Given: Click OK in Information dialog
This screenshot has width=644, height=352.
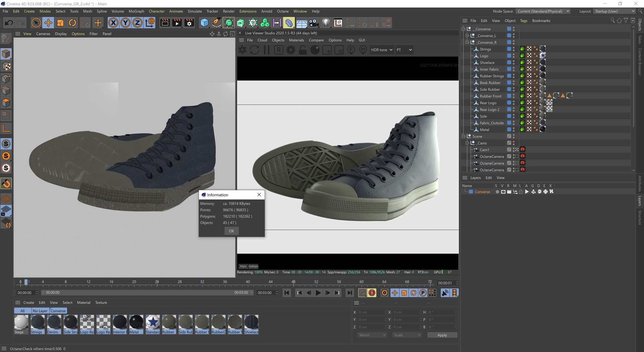Looking at the screenshot, I should 231,231.
